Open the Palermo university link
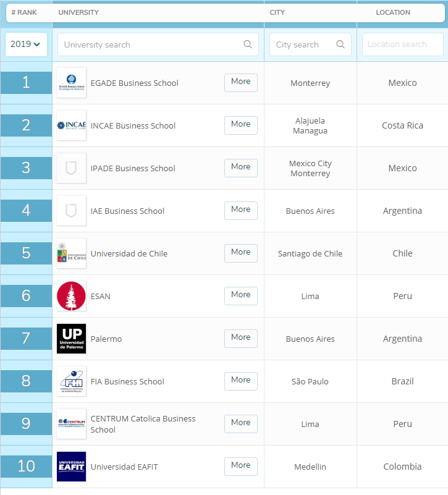 106,339
